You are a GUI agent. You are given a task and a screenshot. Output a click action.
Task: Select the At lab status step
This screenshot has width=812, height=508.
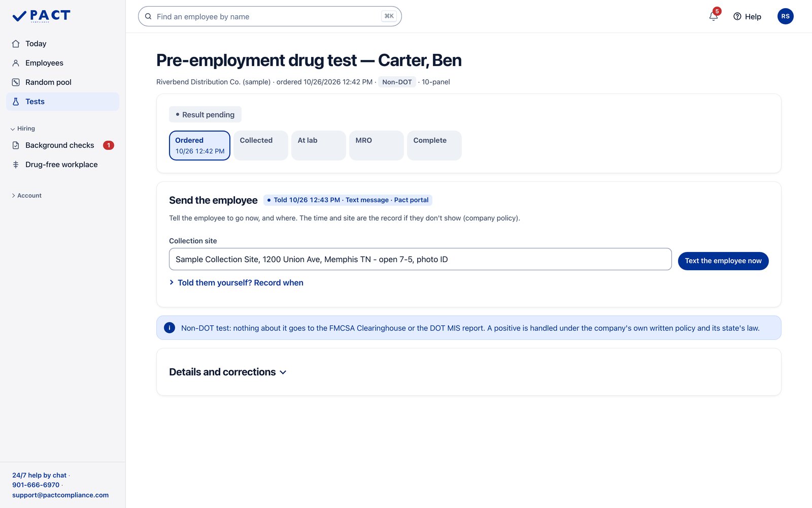click(319, 145)
